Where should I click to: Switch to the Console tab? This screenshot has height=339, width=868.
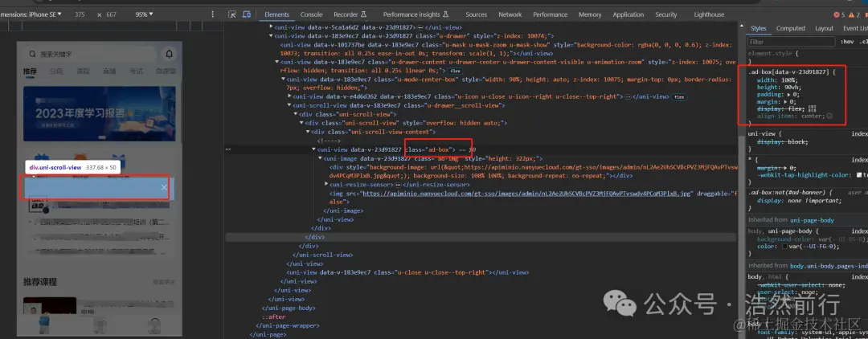(x=311, y=14)
